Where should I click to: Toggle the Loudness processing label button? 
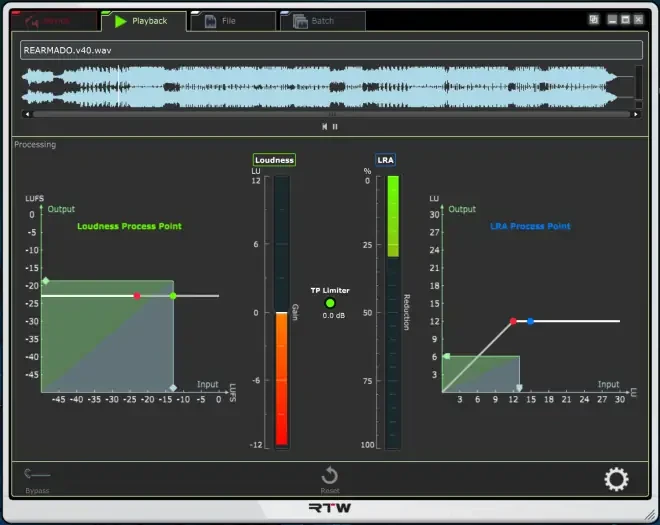(x=274, y=160)
